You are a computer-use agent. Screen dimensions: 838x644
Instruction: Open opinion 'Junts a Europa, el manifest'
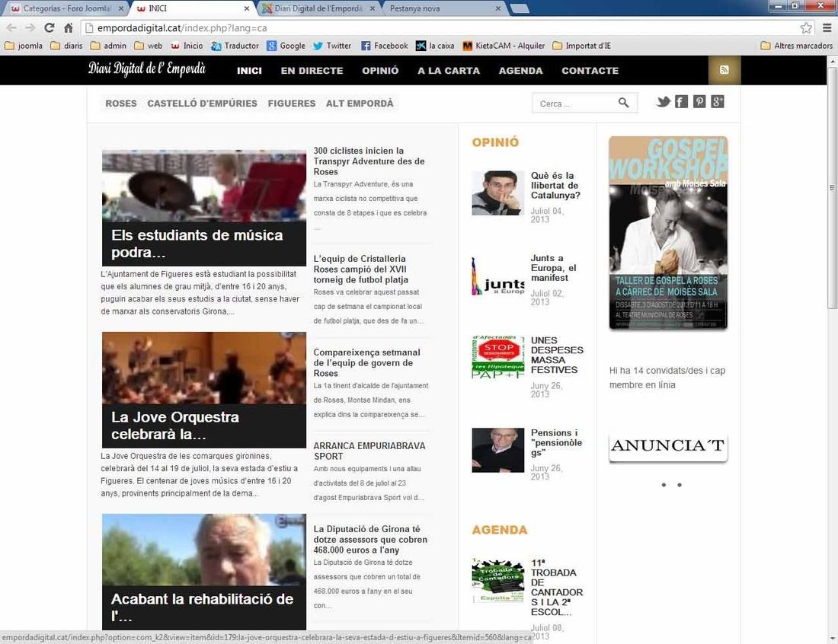click(x=553, y=268)
